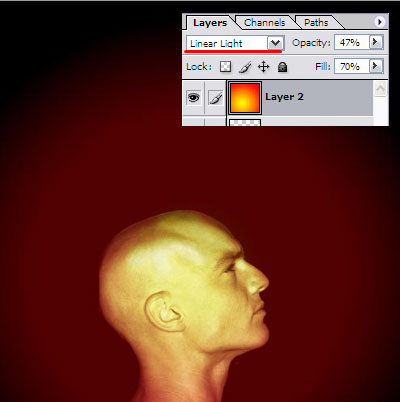The height and width of the screenshot is (402, 400).
Task: Toggle Lock position move icon
Action: point(263,67)
